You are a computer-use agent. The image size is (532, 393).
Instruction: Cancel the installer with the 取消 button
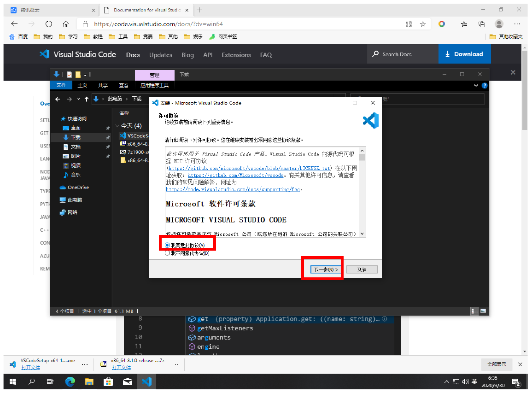[x=362, y=270]
